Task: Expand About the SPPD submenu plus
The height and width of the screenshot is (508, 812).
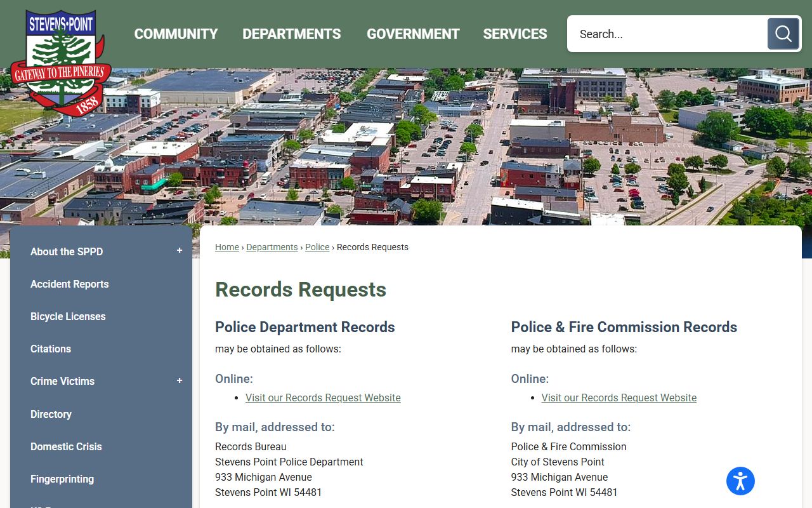Action: click(x=180, y=251)
